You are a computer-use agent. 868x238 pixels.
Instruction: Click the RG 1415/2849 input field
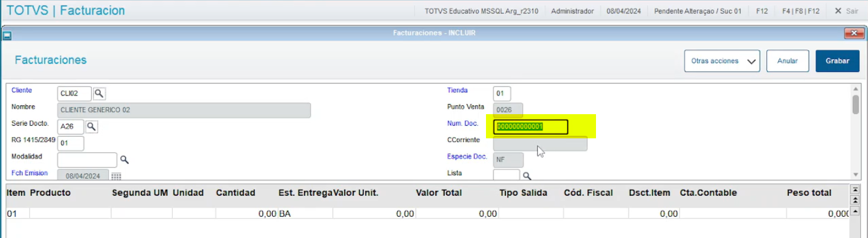tap(71, 143)
